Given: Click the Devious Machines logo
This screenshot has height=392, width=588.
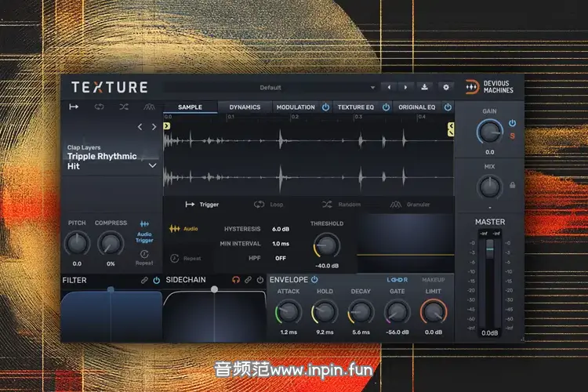Looking at the screenshot, I should [x=489, y=87].
